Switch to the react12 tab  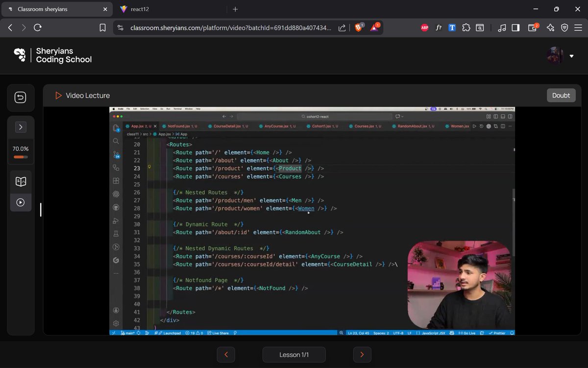pos(171,9)
